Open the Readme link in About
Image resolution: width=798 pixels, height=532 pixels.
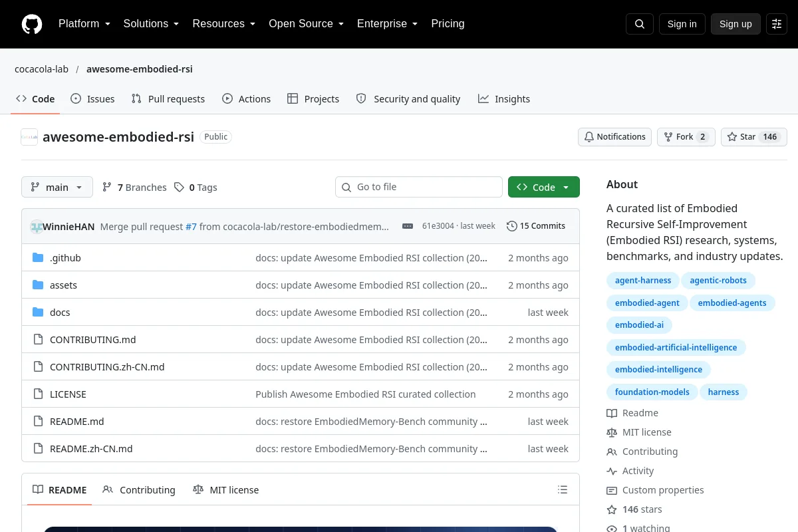coord(632,413)
